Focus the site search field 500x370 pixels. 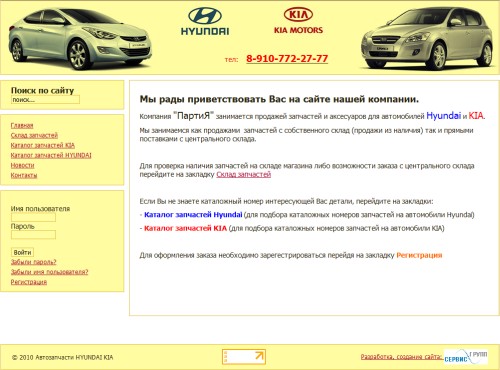[x=45, y=100]
